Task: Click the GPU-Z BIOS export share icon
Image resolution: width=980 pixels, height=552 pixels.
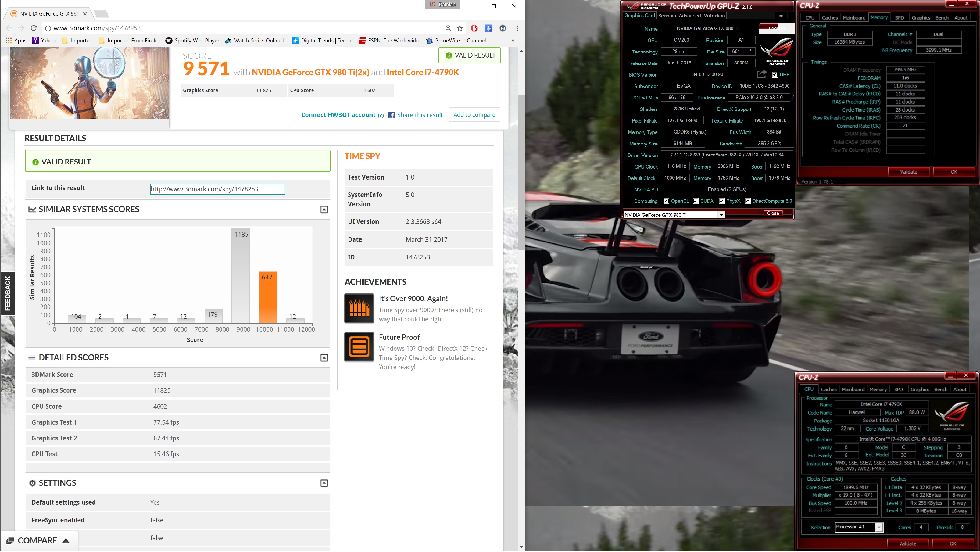Action: click(x=762, y=74)
